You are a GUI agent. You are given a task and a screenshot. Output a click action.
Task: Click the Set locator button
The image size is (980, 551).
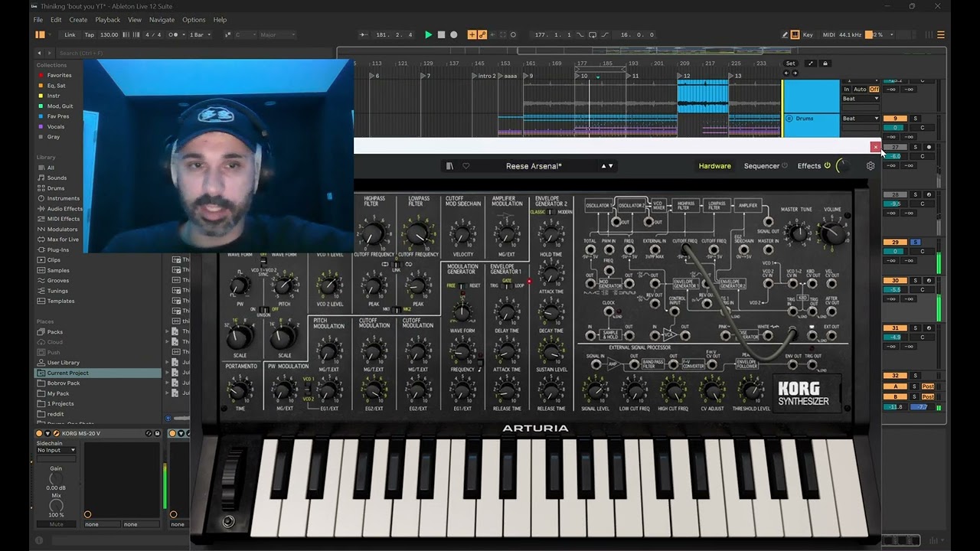[790, 64]
